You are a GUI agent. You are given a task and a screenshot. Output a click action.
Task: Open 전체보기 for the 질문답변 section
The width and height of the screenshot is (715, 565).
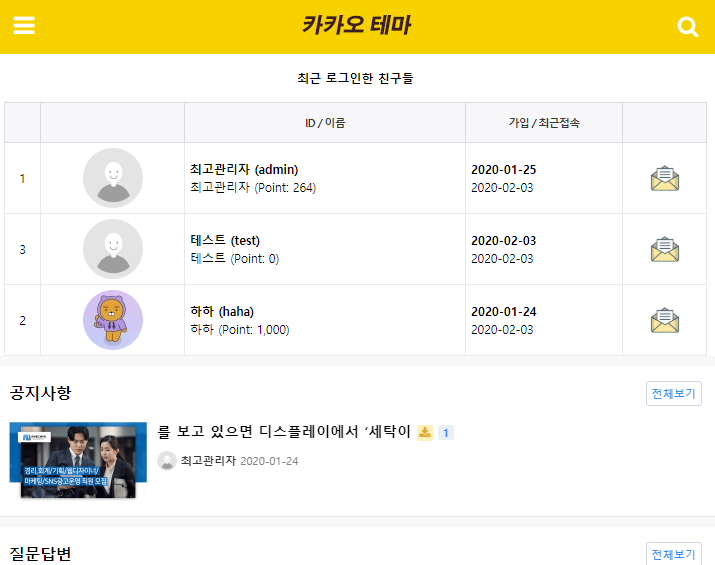point(673,554)
